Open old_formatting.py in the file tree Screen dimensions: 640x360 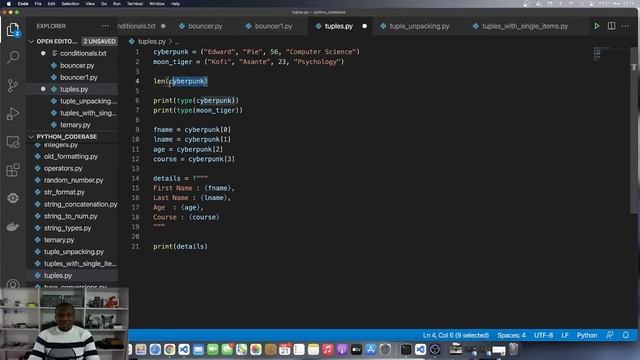pos(71,156)
